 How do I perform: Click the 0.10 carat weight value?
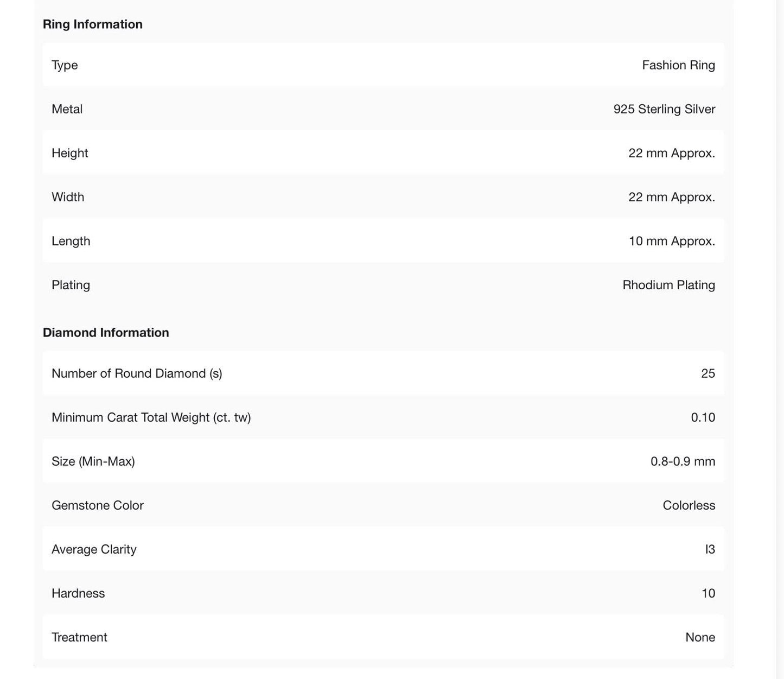pos(703,417)
